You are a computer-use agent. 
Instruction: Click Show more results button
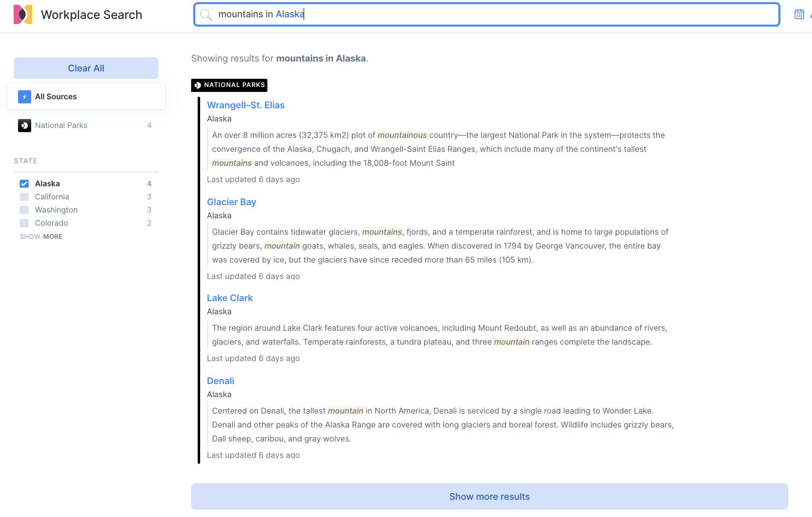click(489, 496)
